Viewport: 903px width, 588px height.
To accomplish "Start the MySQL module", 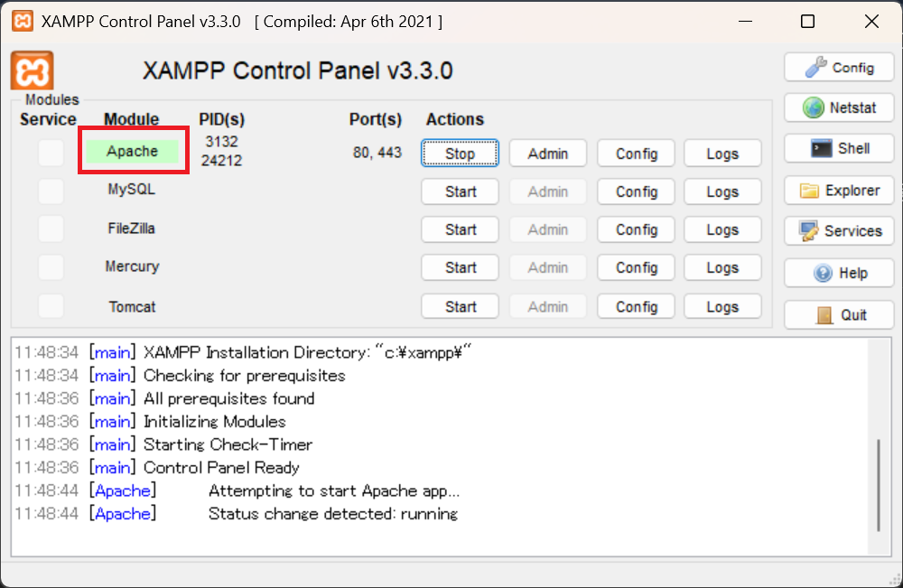I will pyautogui.click(x=460, y=191).
